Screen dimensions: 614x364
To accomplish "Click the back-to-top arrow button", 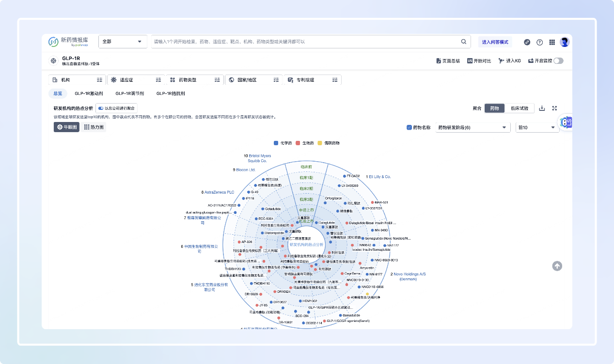I will [557, 266].
